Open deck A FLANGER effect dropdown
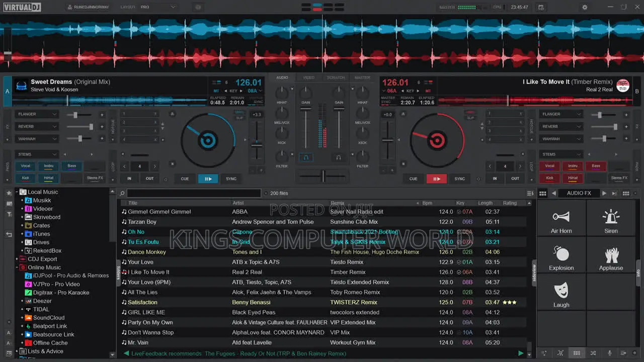This screenshot has height=362, width=644. 37,114
